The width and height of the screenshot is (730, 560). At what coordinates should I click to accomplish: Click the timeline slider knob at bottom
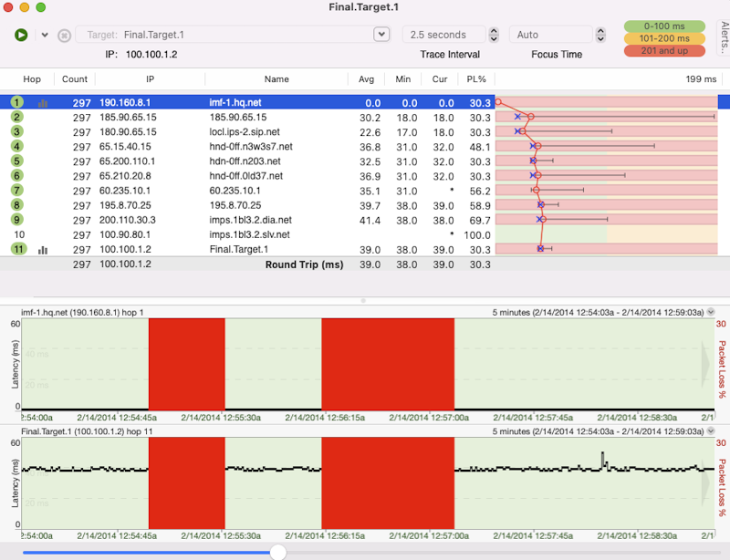(278, 552)
